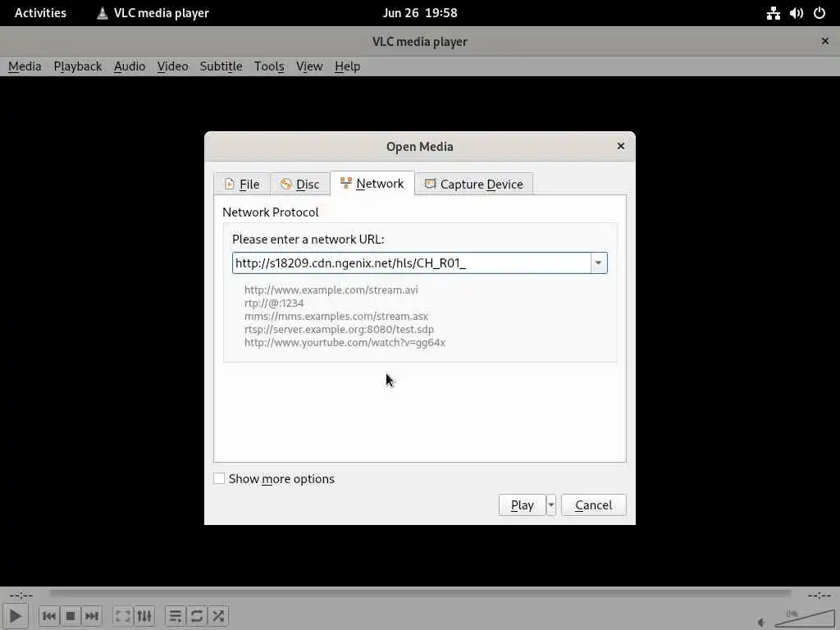Click the Play button in the bottom toolbar
The image size is (840, 630).
(x=16, y=616)
